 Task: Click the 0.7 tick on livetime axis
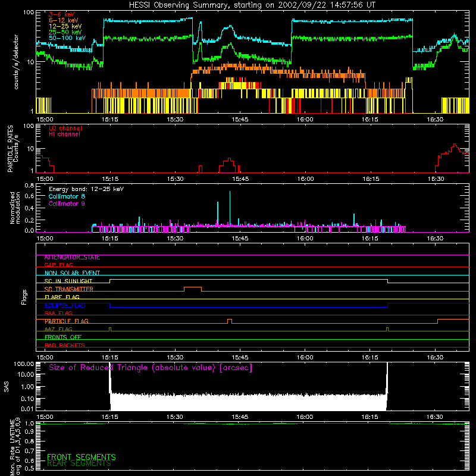click(29, 450)
